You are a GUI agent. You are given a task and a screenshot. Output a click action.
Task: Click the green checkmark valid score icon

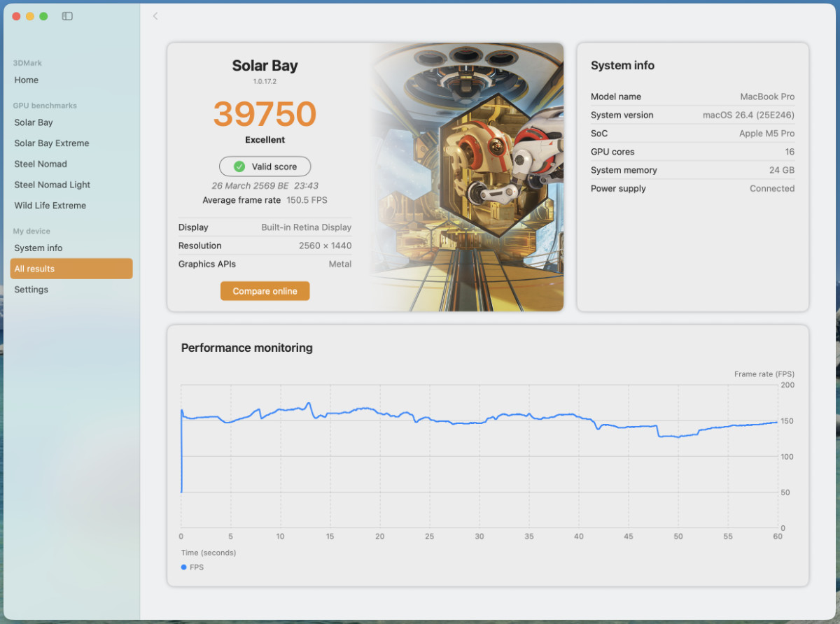click(239, 166)
